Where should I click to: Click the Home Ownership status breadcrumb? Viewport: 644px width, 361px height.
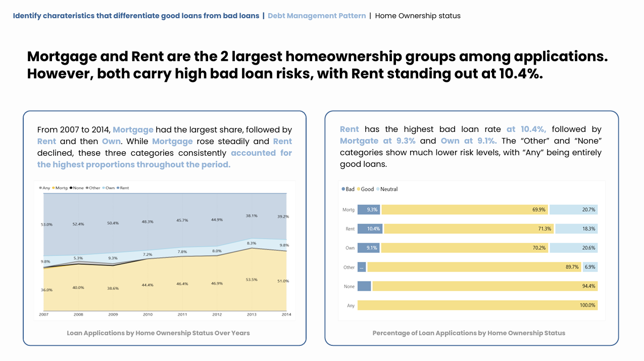click(418, 16)
